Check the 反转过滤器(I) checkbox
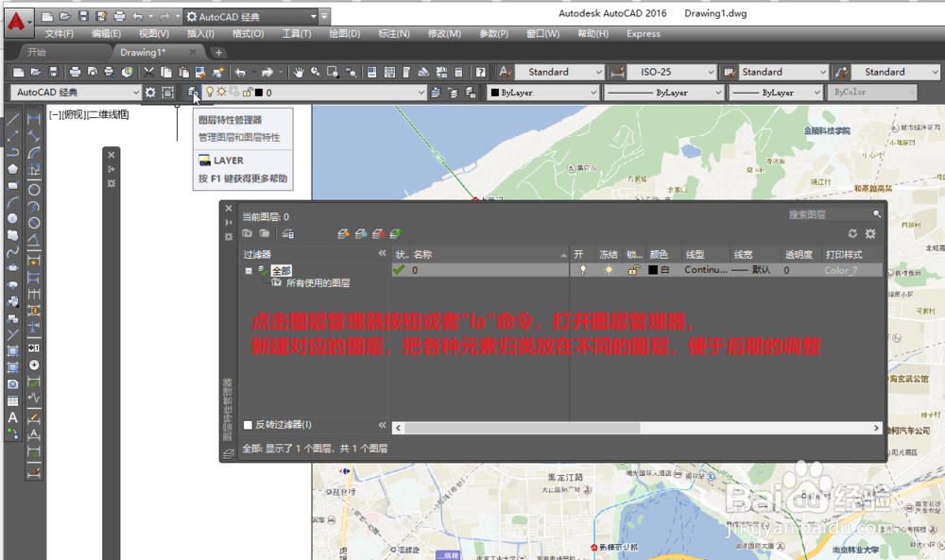This screenshot has width=945, height=560. (x=248, y=425)
